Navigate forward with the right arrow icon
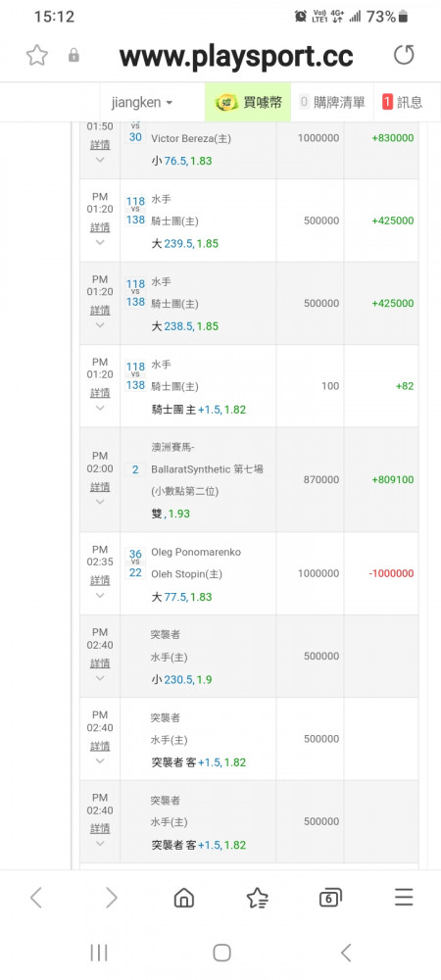 [111, 898]
